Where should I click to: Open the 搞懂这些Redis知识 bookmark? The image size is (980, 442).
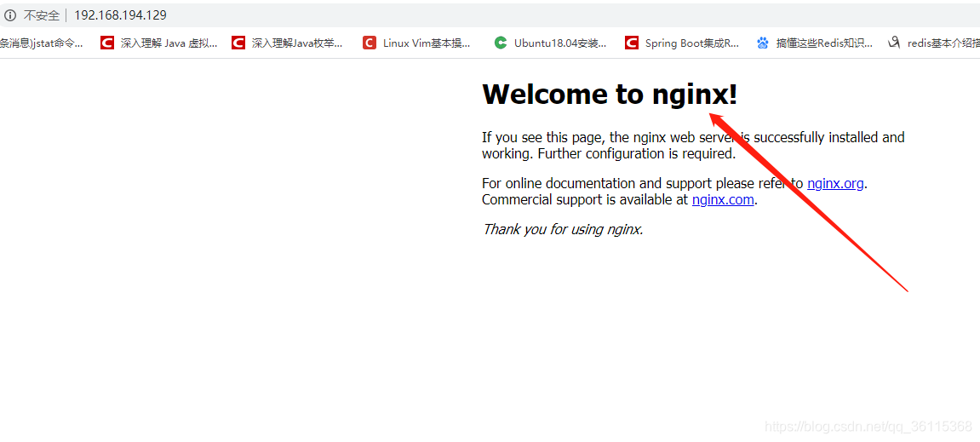point(815,43)
